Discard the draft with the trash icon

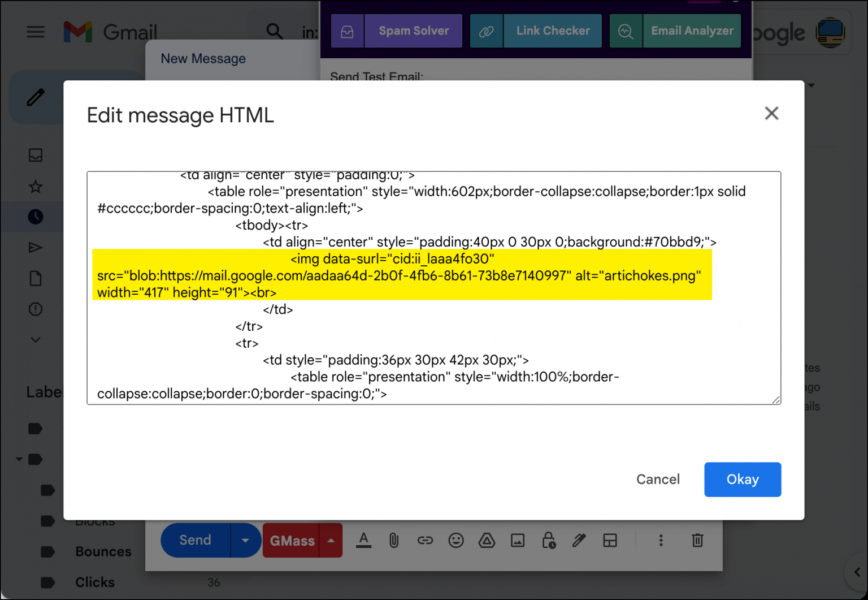pos(697,540)
